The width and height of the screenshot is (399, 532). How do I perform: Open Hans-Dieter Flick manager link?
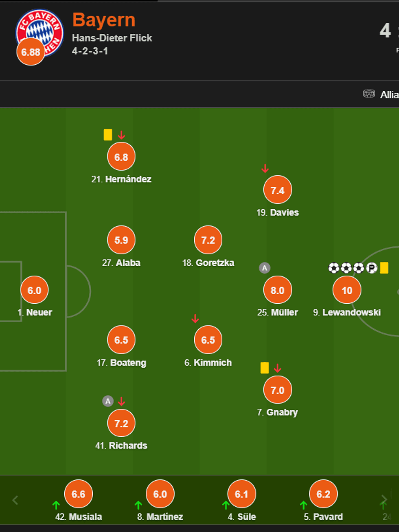click(x=112, y=38)
